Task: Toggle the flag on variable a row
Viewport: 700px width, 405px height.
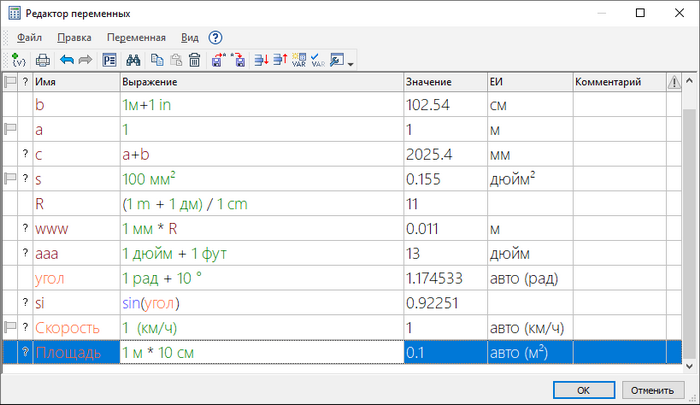Action: click(10, 129)
